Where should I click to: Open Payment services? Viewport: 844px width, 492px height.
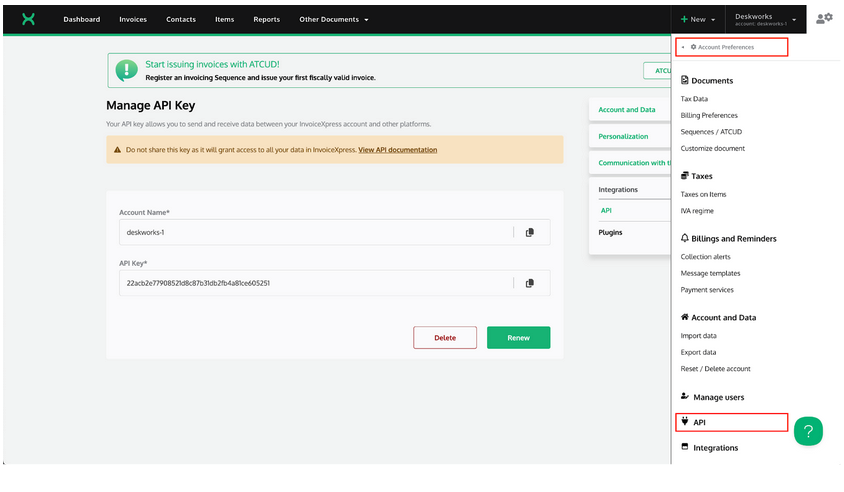(707, 290)
